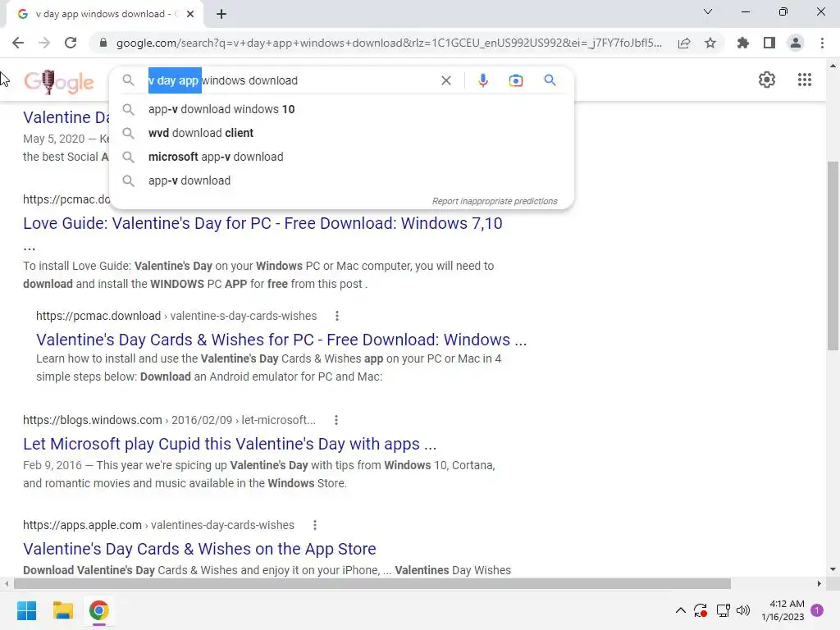Open Love Guide: Valentine's Day for PC result
Screen dimensions: 840x630
tap(262, 223)
